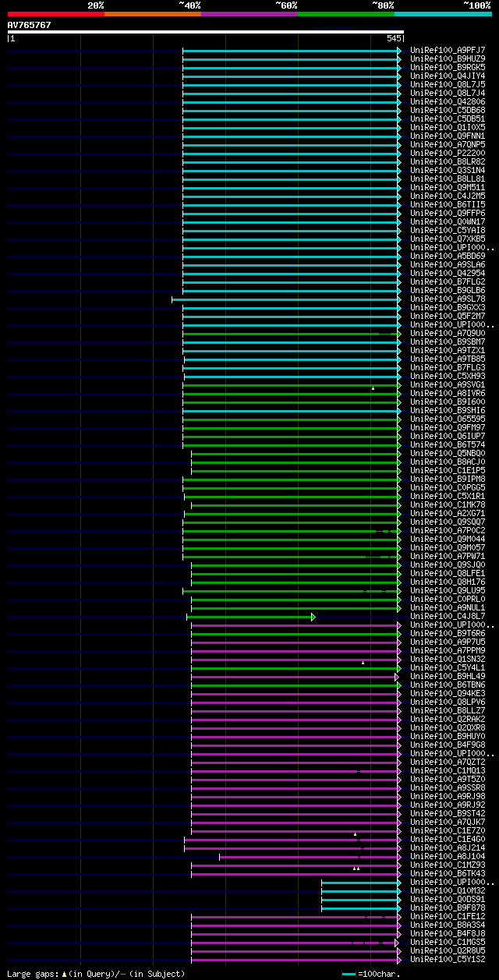
Task: Select the UniRef100_A8J104 label
Action: [448, 856]
